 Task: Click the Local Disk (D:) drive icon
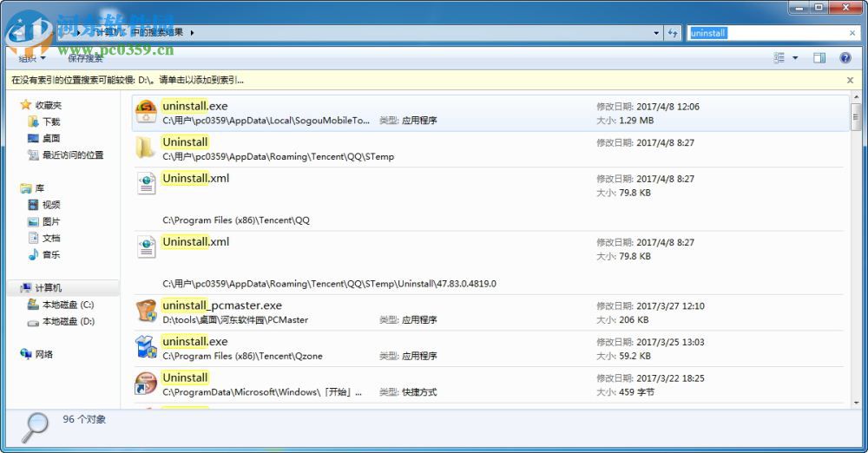click(x=33, y=322)
